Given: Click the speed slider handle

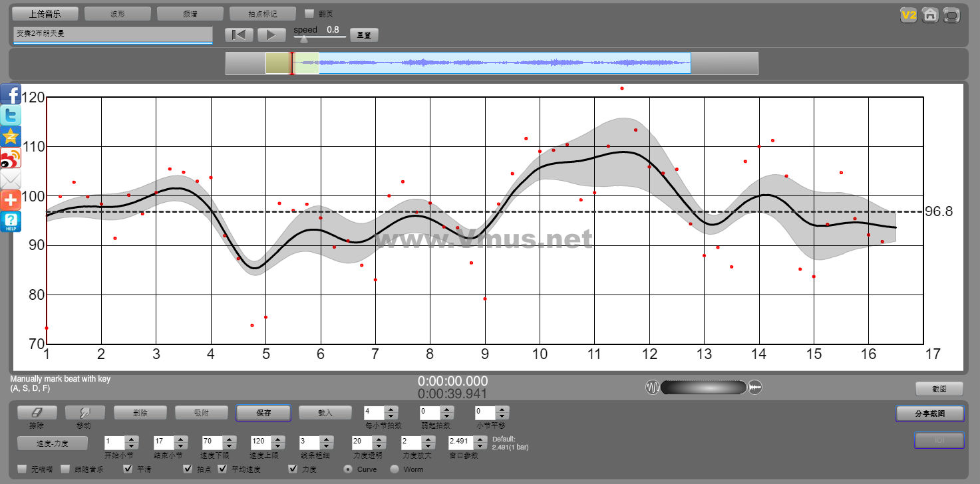Looking at the screenshot, I should (304, 39).
